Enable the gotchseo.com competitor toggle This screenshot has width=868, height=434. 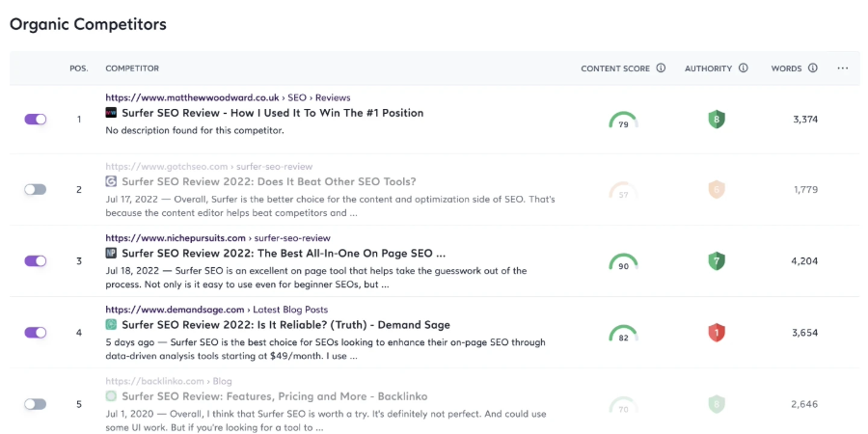tap(36, 190)
